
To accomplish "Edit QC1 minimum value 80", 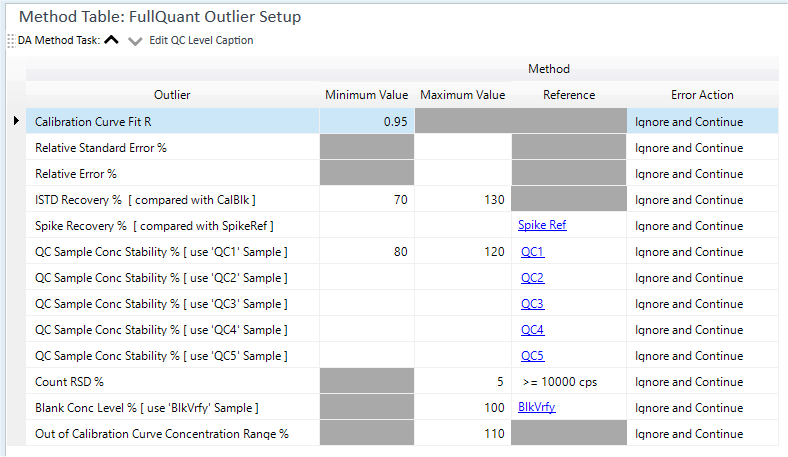I will coord(367,251).
